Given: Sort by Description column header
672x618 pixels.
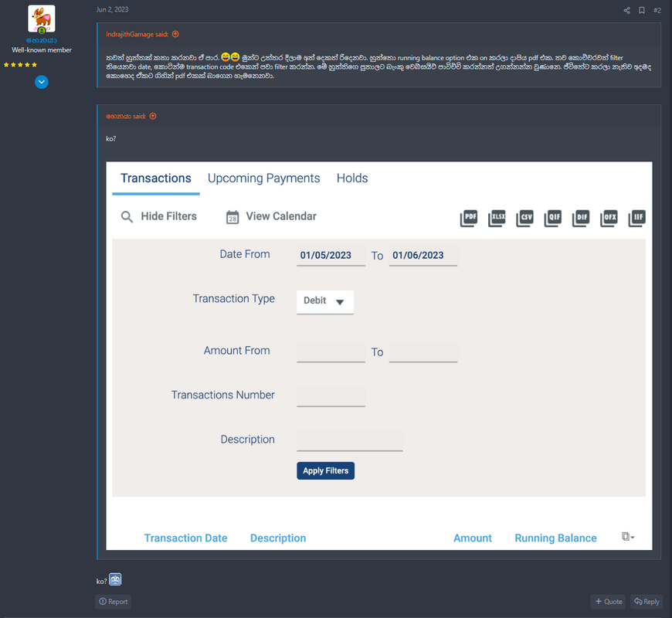Looking at the screenshot, I should tap(278, 538).
